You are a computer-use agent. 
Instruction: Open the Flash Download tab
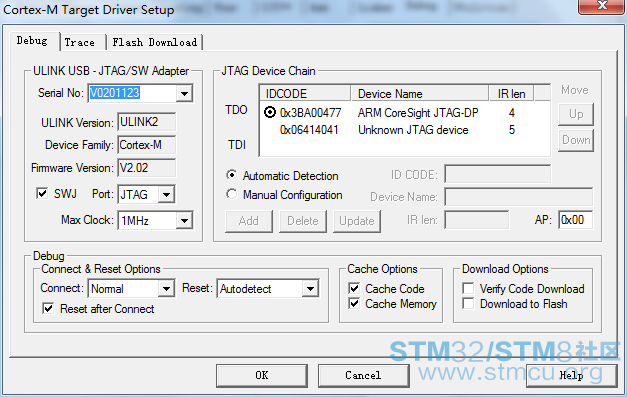(154, 42)
